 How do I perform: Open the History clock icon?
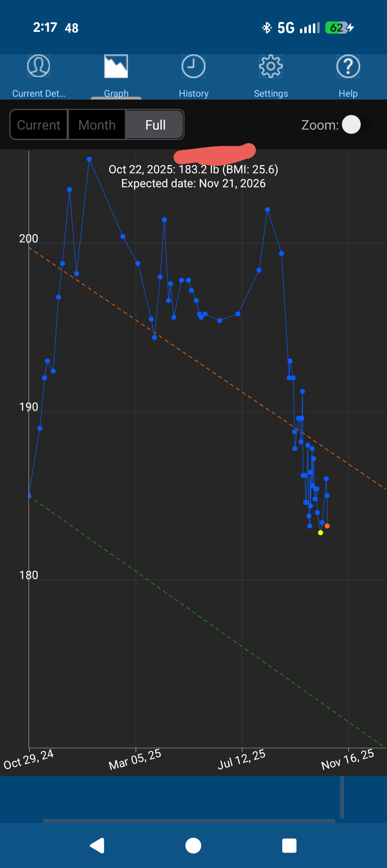(193, 66)
